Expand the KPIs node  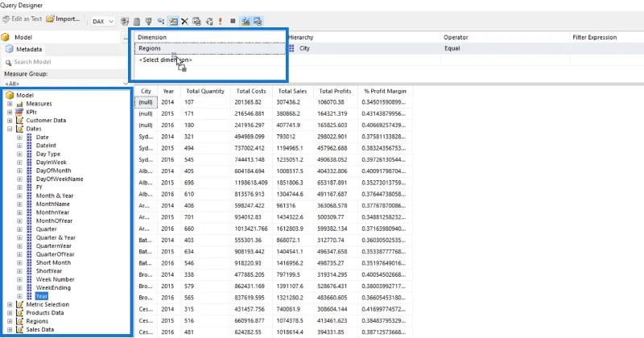[x=10, y=112]
